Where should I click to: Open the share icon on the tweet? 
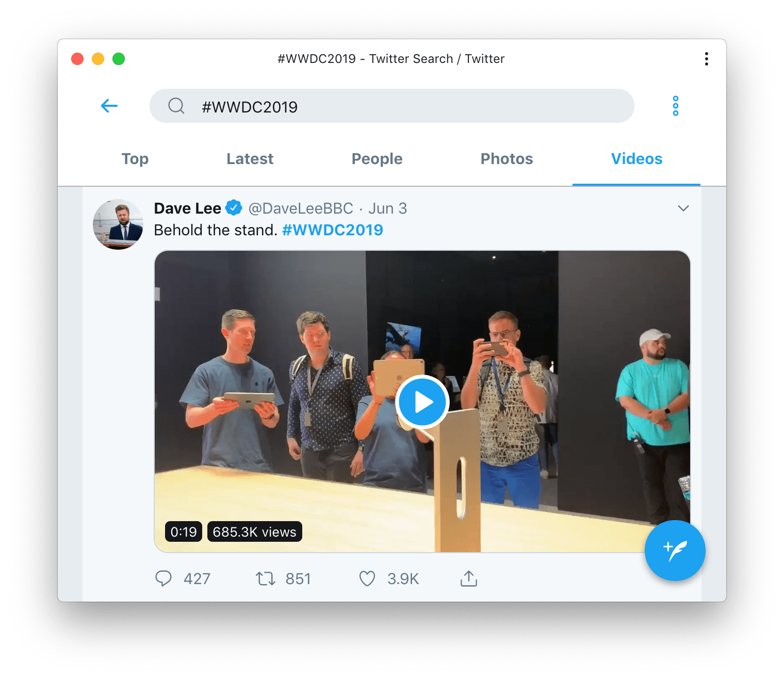click(x=468, y=578)
